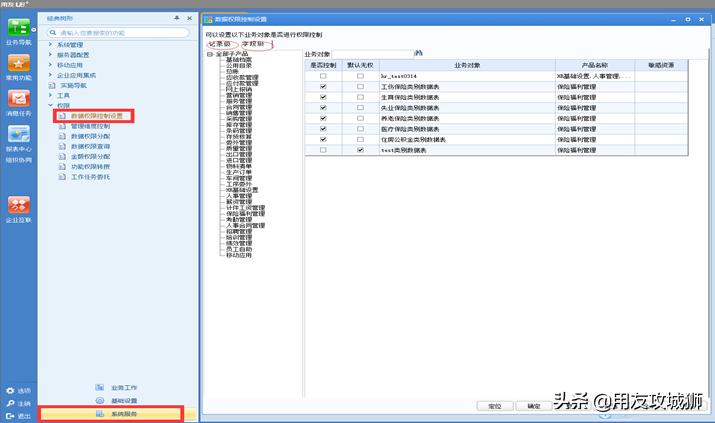Select 考勤管理 in product tree
715x423 pixels.
239,220
